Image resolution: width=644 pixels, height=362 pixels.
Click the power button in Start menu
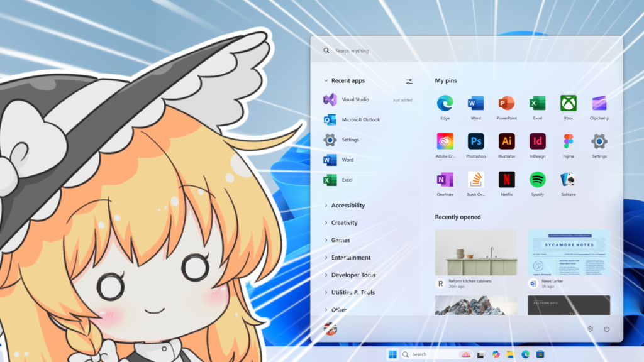(x=607, y=329)
